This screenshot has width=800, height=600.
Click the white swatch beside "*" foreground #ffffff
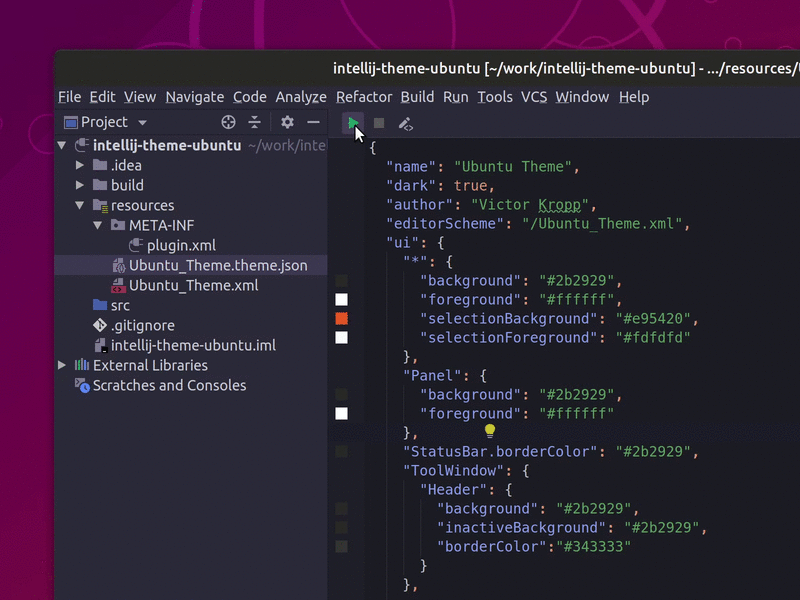(341, 299)
